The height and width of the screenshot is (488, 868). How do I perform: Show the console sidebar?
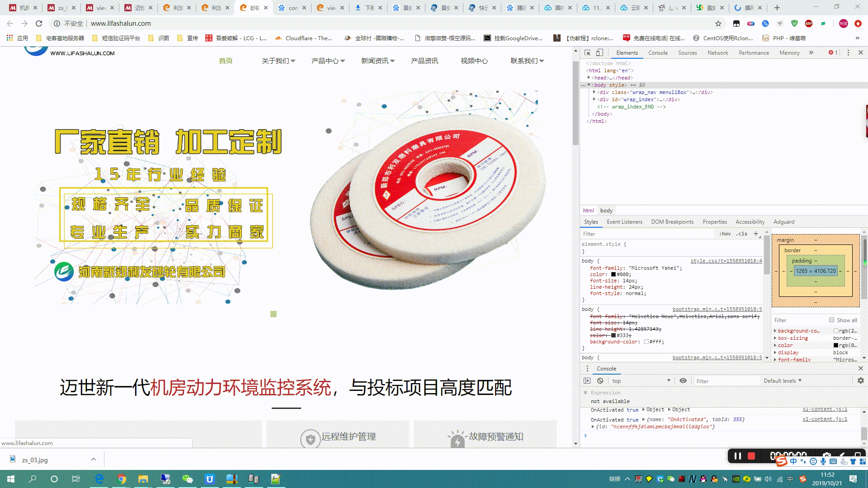(587, 381)
